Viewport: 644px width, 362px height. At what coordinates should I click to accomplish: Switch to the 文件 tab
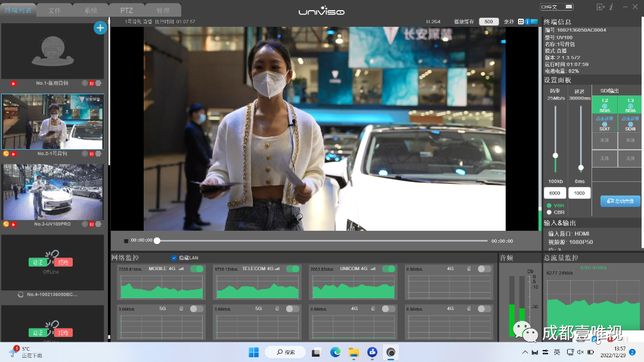(x=54, y=10)
